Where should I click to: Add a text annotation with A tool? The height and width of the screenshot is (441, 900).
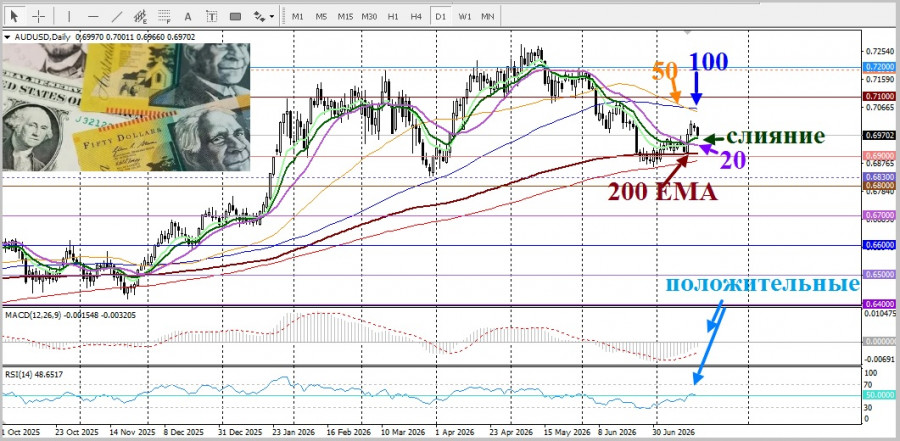pyautogui.click(x=188, y=16)
